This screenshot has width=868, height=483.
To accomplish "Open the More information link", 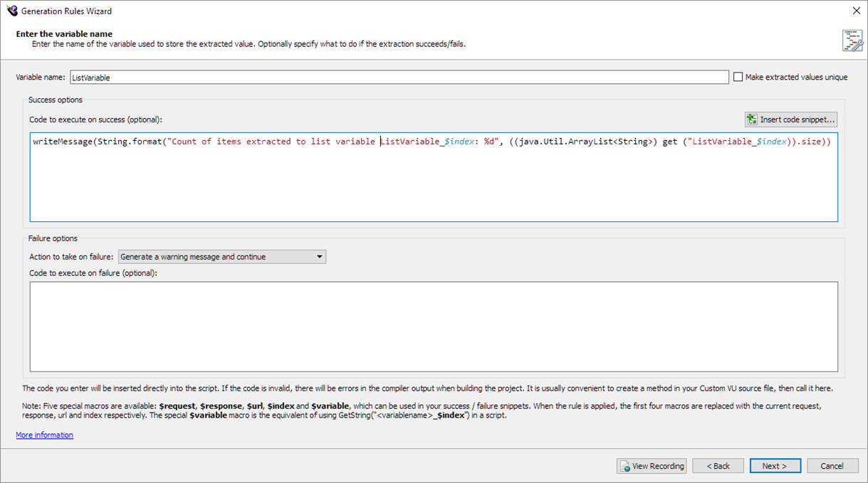I will pyautogui.click(x=44, y=435).
